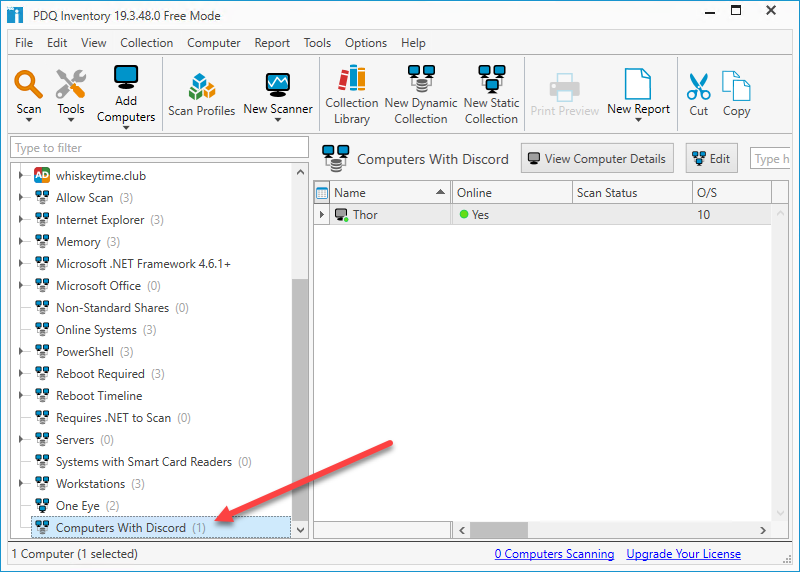Open the New Report dropdown arrow
This screenshot has width=800, height=572.
(x=638, y=120)
